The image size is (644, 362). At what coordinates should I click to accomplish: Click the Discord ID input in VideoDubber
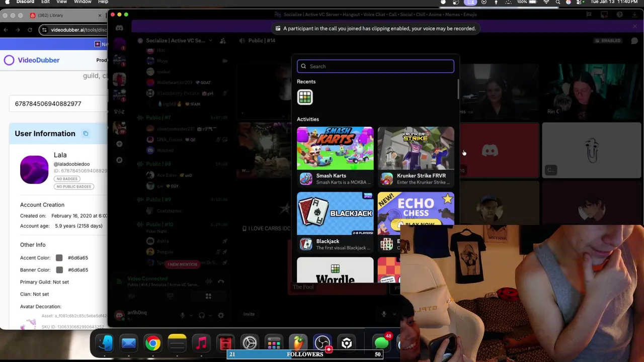58,104
